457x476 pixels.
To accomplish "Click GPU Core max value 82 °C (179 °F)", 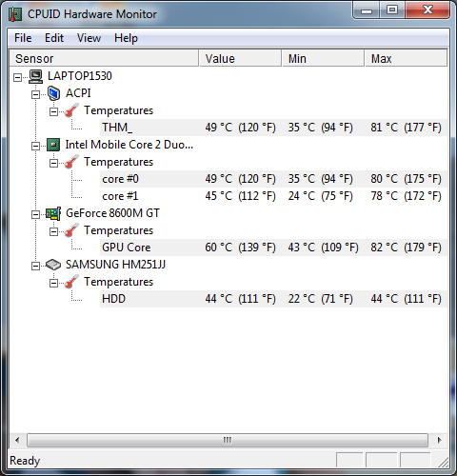I will click(x=406, y=248).
